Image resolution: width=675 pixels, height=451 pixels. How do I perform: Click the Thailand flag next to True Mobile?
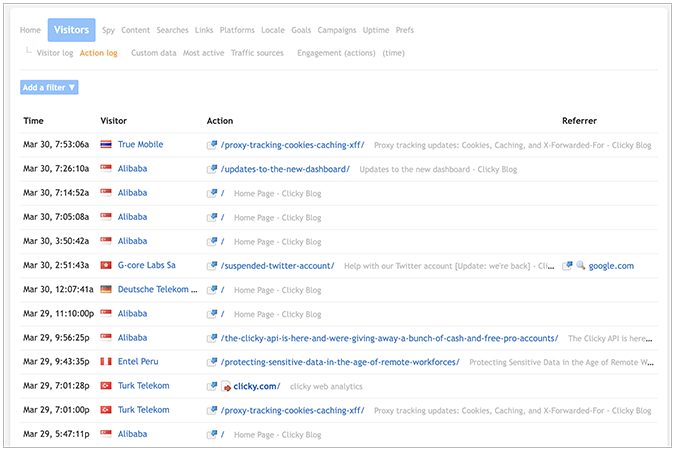(x=106, y=144)
